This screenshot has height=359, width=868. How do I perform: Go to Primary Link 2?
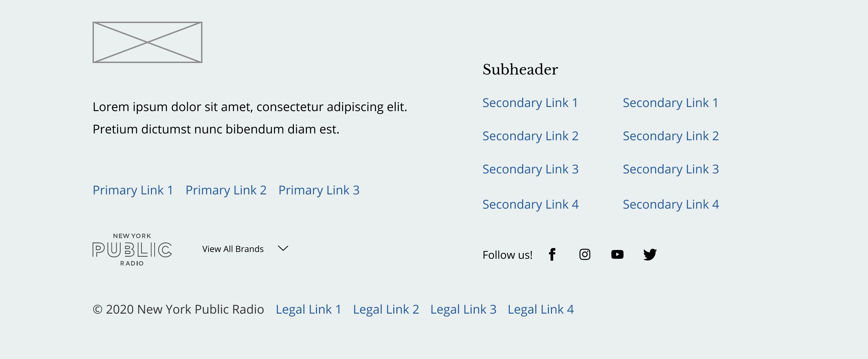[x=226, y=190]
